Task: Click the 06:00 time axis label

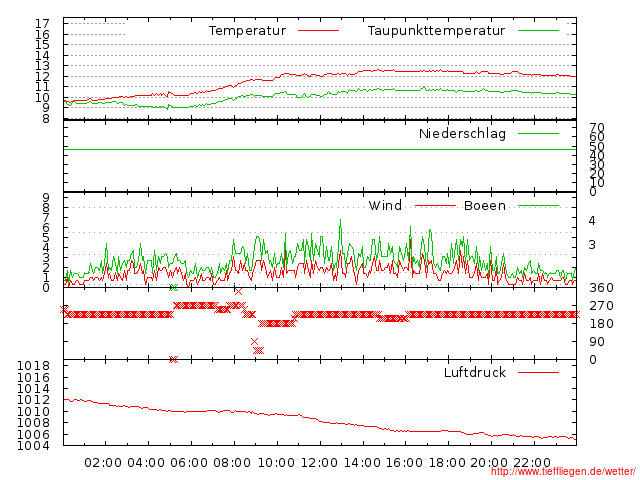Action: pos(189,463)
